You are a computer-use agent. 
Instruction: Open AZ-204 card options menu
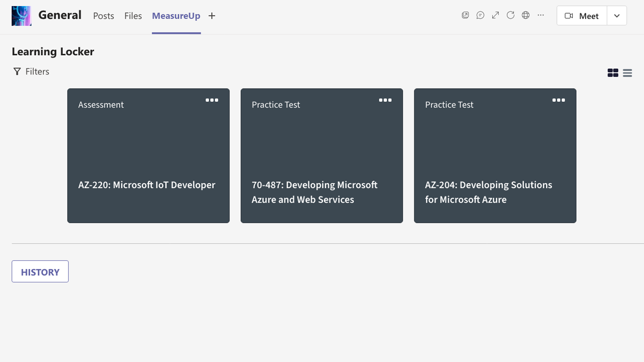559,100
